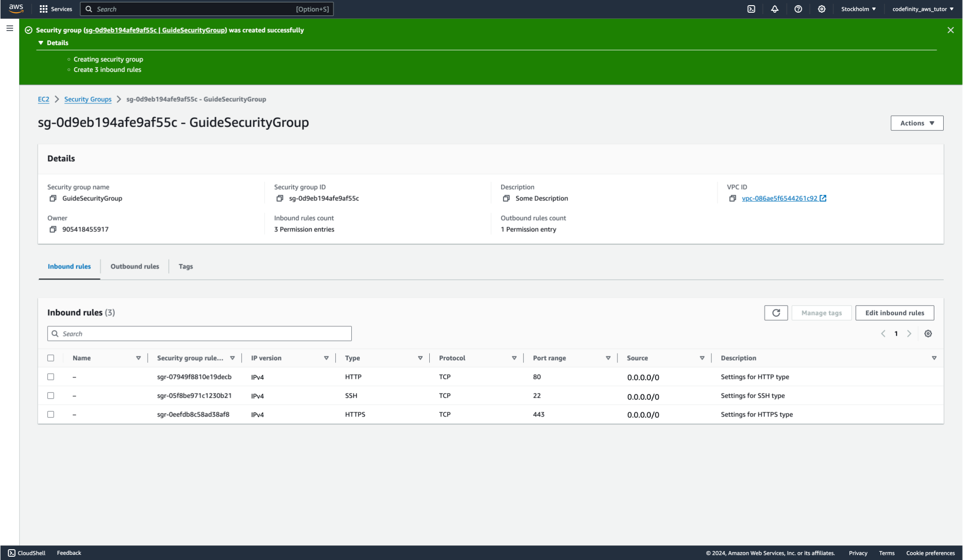Refresh the inbound rules table
Image resolution: width=963 pixels, height=560 pixels.
[x=776, y=313]
